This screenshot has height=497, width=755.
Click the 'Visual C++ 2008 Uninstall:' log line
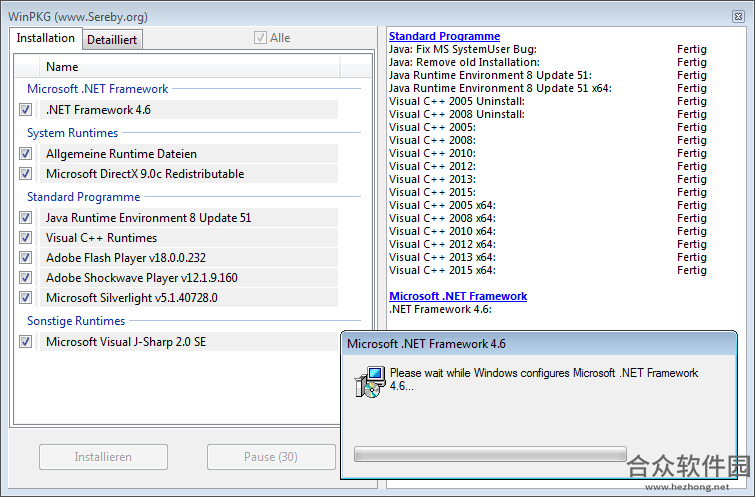(x=457, y=114)
